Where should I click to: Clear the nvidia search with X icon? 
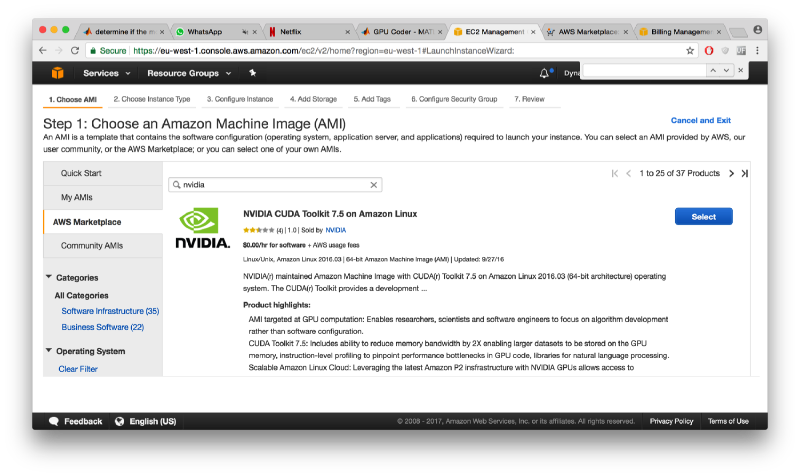pyautogui.click(x=373, y=185)
